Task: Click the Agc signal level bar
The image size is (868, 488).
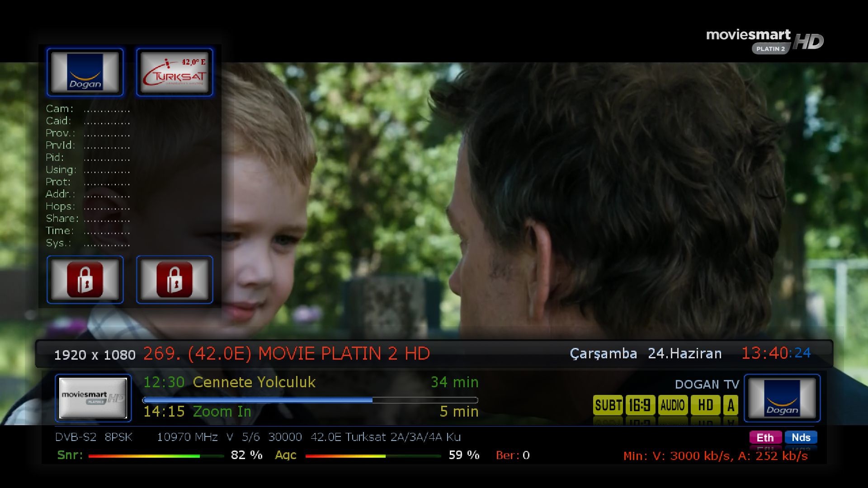Action: click(373, 456)
